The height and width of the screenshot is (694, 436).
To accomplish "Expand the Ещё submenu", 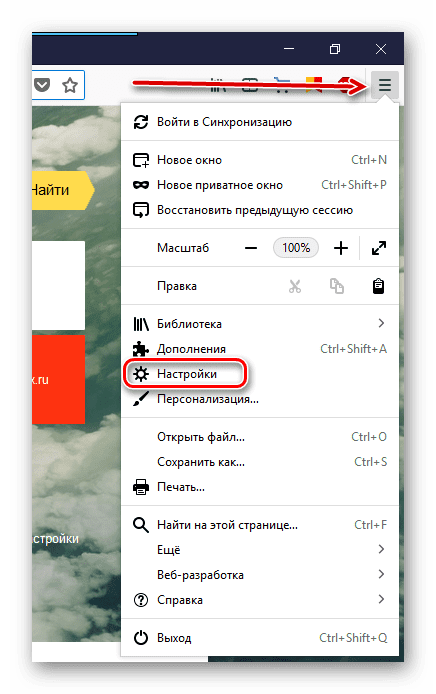I will pos(260,550).
